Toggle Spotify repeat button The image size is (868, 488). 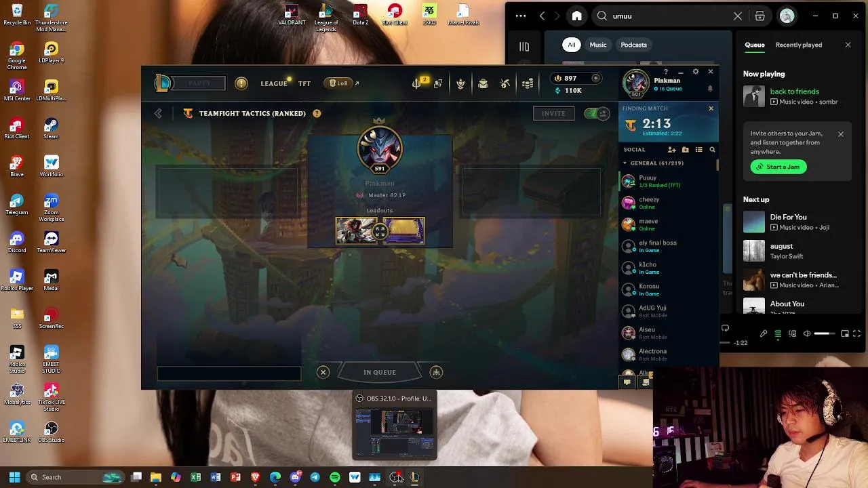(x=725, y=328)
